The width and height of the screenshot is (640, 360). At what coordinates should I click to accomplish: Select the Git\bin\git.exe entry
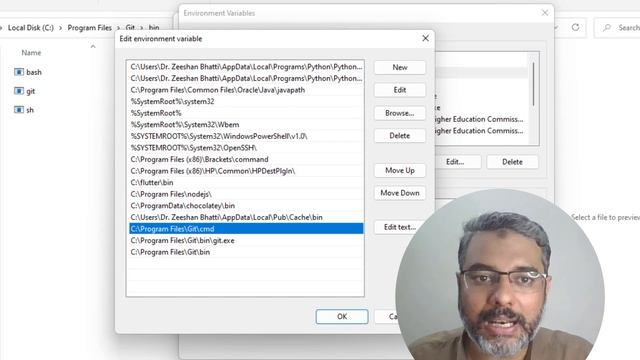coord(246,240)
